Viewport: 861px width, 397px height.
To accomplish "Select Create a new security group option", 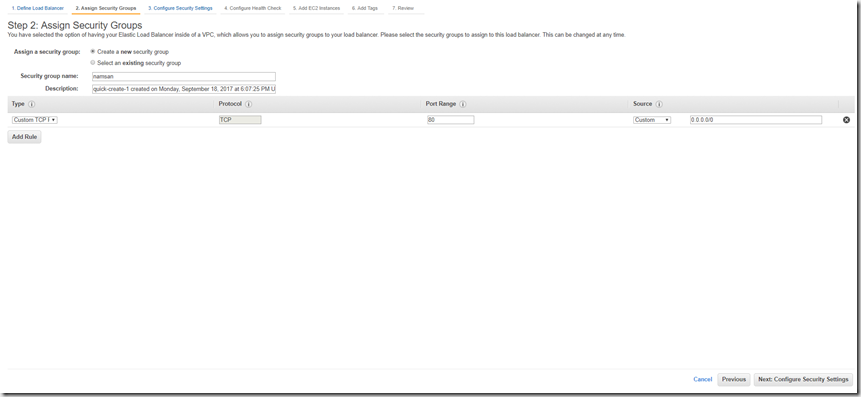I will point(93,52).
